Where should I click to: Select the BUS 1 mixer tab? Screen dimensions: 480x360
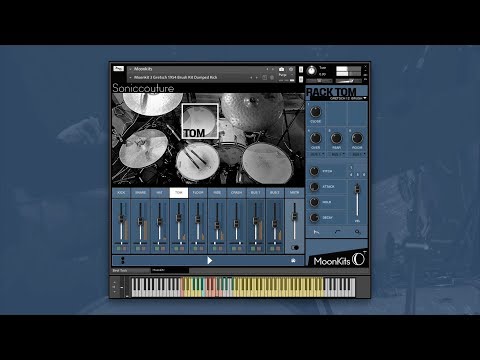pos(256,193)
